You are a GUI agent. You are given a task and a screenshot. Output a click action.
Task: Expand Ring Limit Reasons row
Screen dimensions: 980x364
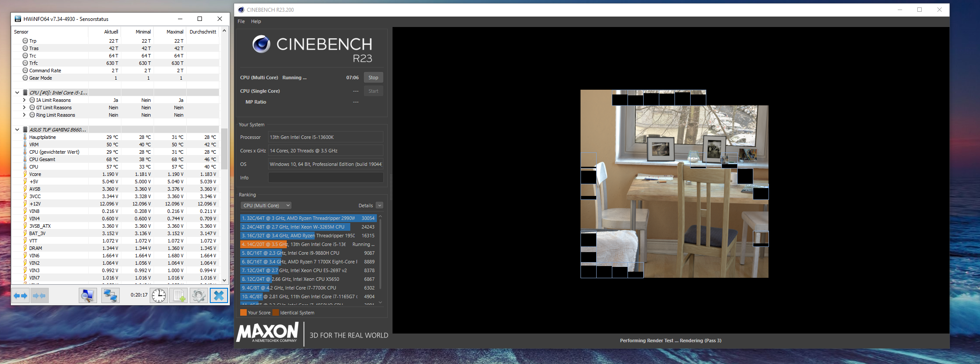(x=24, y=115)
